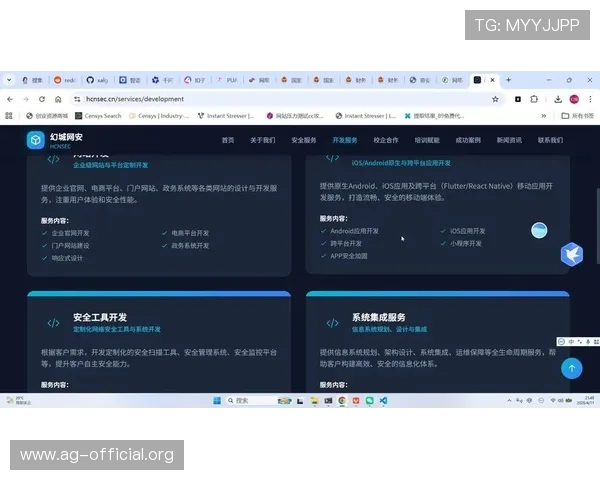This screenshot has height=480, width=600.
Task: Click the code icon beside 安全工具开发
Action: point(53,323)
